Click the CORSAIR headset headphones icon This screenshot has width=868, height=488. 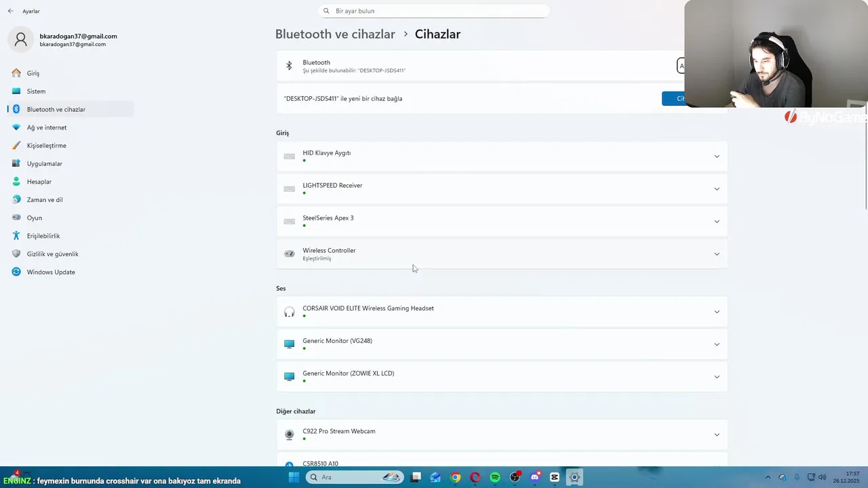pos(290,312)
